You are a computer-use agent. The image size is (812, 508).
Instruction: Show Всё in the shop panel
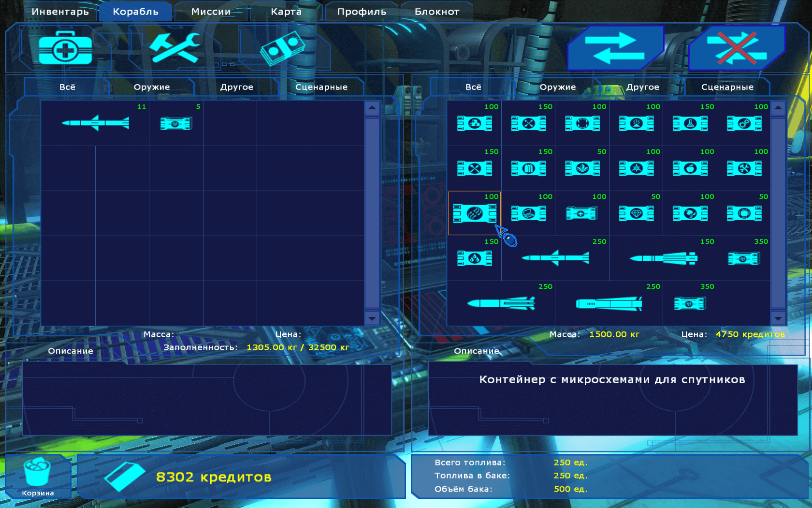coord(473,87)
